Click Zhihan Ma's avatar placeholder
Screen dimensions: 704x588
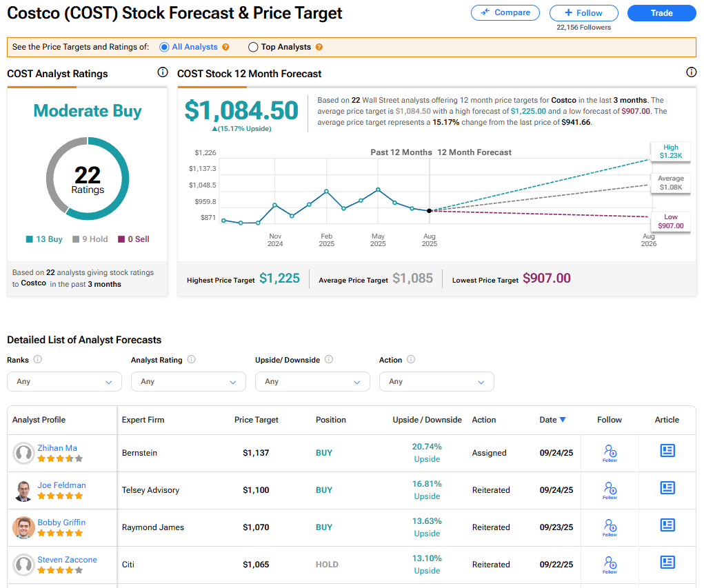point(23,454)
